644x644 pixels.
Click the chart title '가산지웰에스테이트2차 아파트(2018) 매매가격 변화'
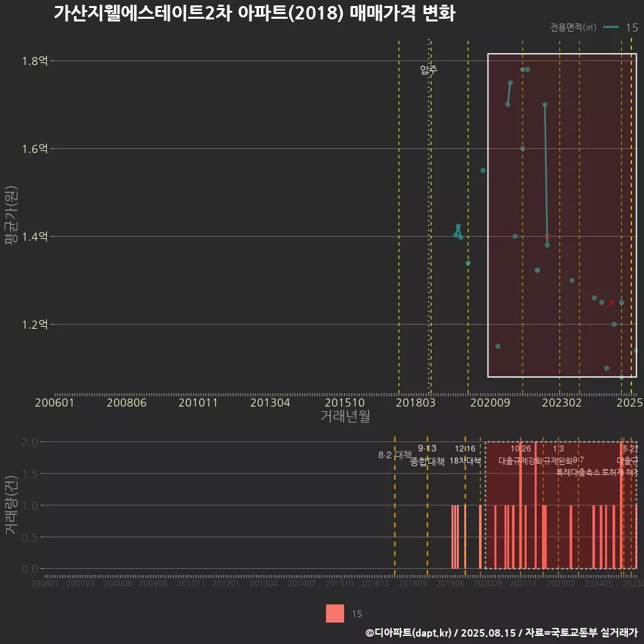tap(255, 13)
